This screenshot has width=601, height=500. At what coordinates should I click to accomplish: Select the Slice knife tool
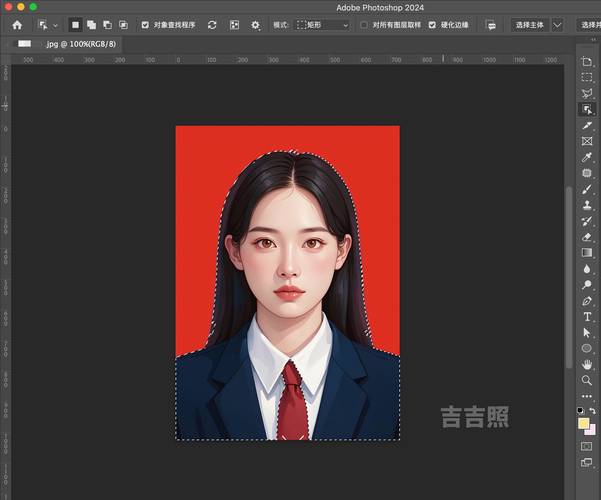tap(586, 125)
